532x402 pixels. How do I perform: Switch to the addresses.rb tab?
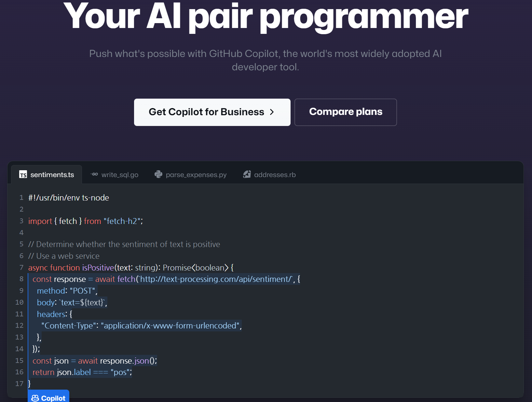pyautogui.click(x=269, y=175)
